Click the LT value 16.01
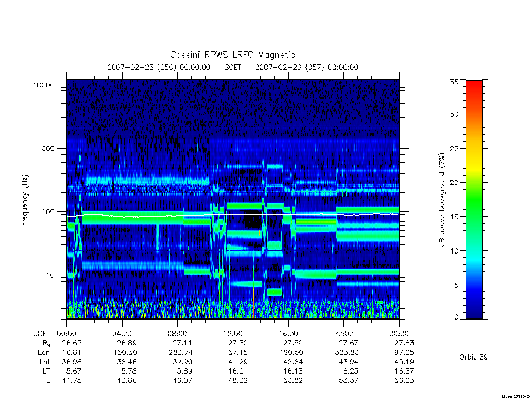This screenshot has width=532, height=399. tap(238, 371)
